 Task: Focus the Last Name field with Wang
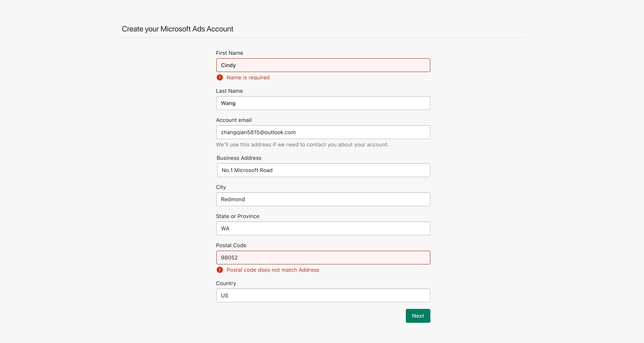[323, 103]
